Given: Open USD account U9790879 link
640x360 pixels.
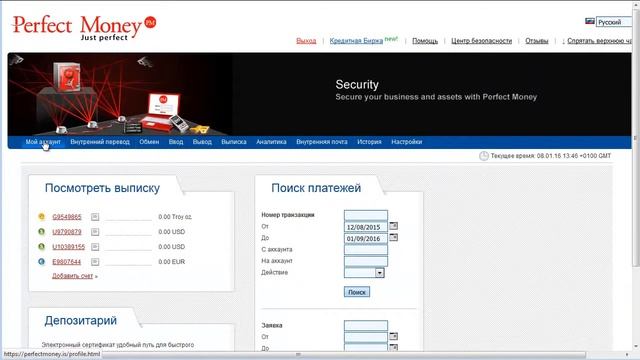Looking at the screenshot, I should (x=67, y=232).
